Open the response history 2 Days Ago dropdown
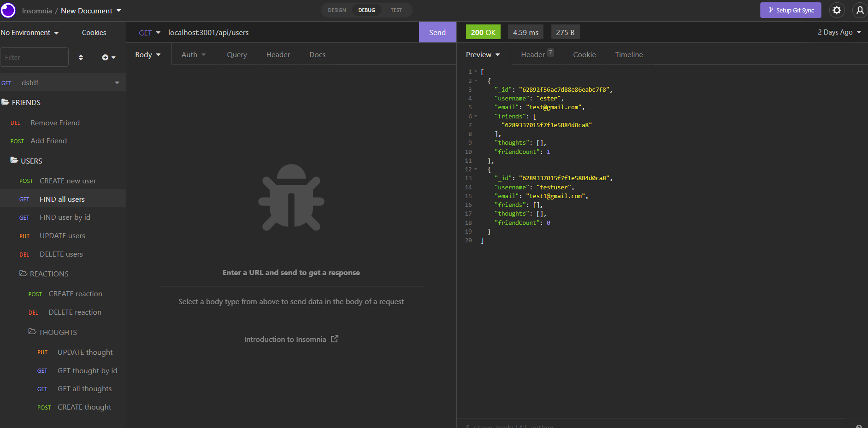The width and height of the screenshot is (868, 428). (838, 32)
